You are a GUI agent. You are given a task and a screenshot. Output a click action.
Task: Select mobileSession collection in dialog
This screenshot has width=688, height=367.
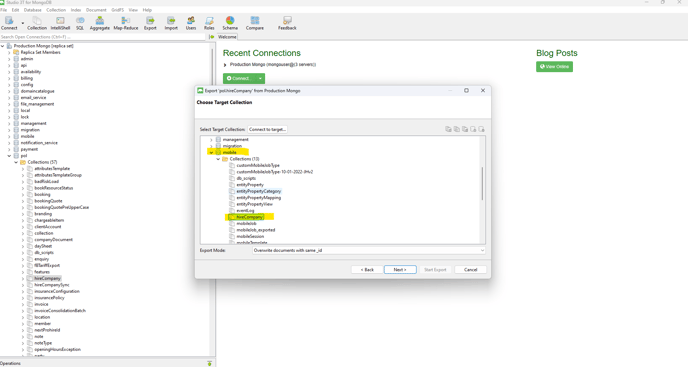pos(250,237)
